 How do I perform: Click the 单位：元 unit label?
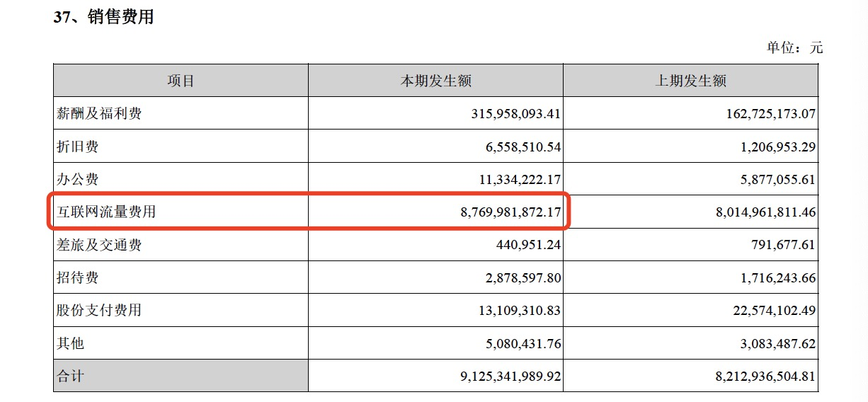794,48
